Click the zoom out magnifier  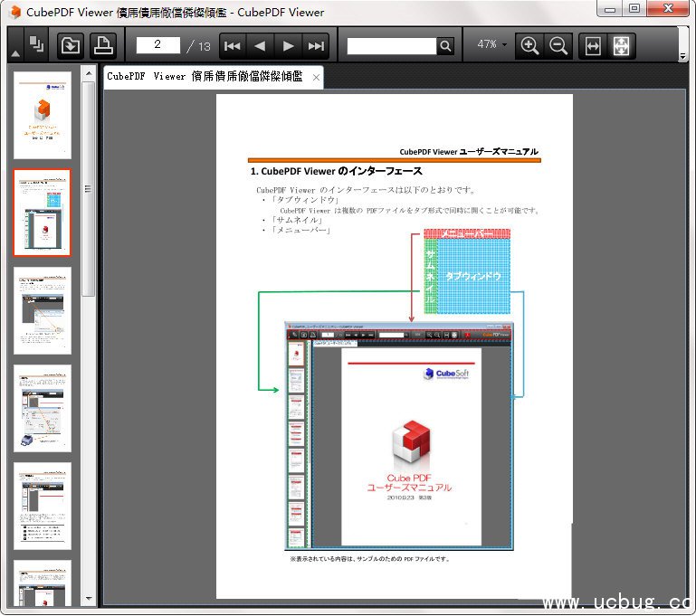558,45
